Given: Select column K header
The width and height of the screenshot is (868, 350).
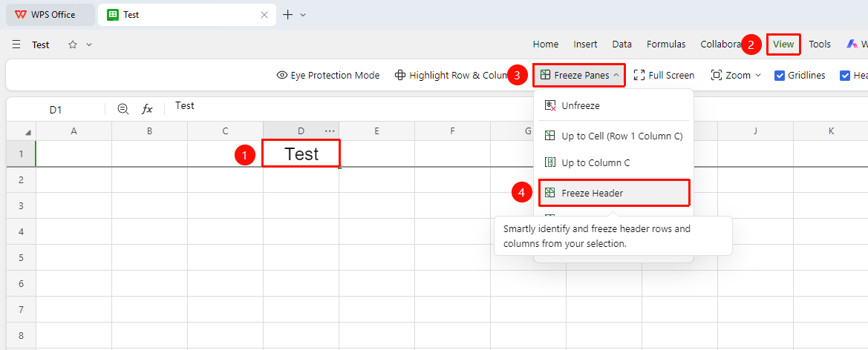Looking at the screenshot, I should click(831, 131).
